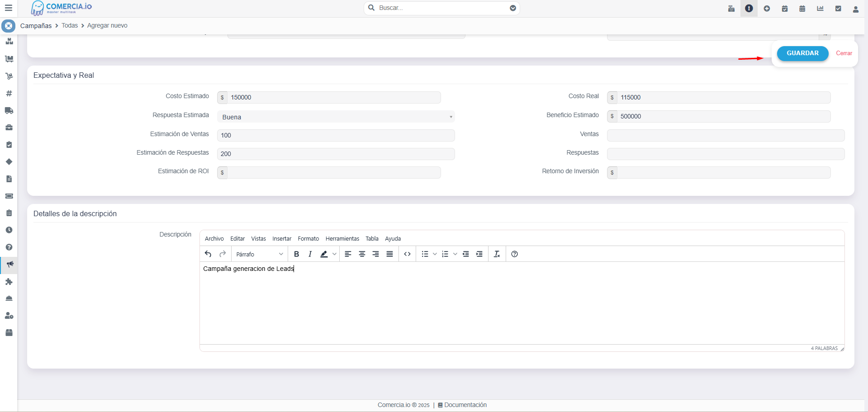Image resolution: width=868 pixels, height=412 pixels.
Task: Open the source code view button
Action: (x=407, y=254)
